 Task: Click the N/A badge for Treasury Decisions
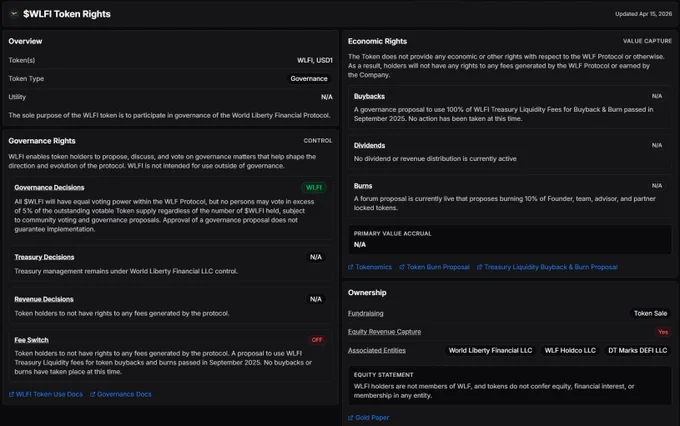click(316, 257)
